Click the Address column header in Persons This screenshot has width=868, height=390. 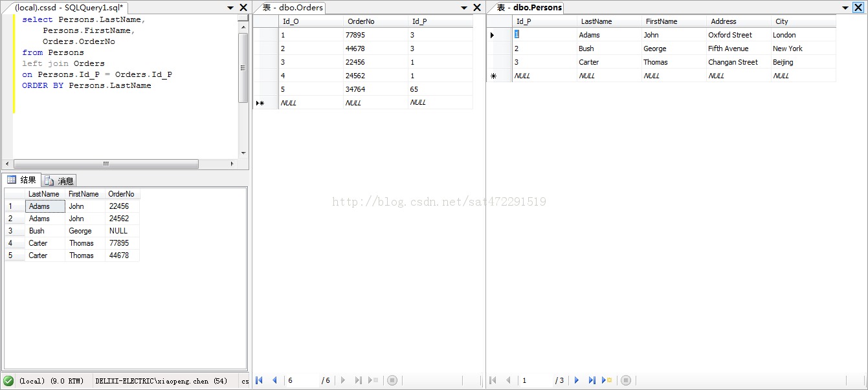click(x=739, y=21)
